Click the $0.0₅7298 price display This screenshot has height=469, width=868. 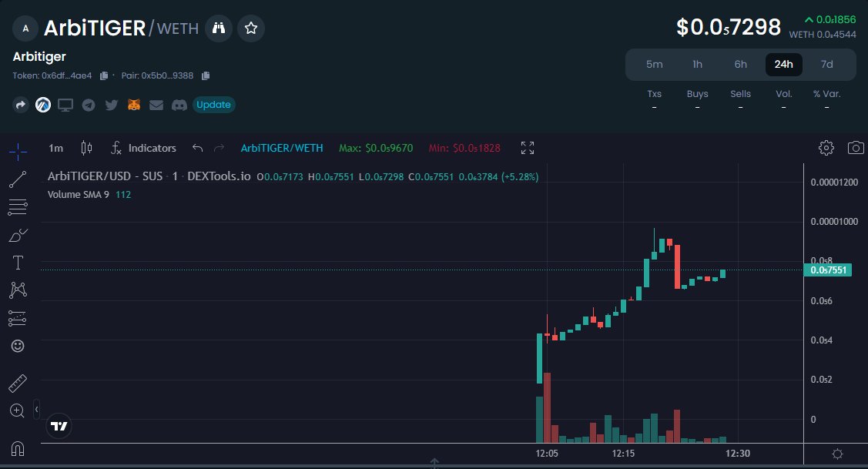(x=729, y=27)
